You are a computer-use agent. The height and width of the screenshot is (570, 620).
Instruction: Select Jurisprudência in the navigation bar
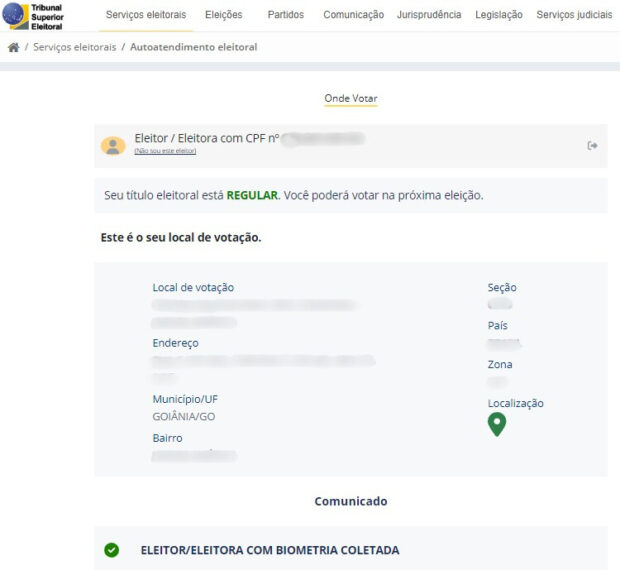[429, 15]
